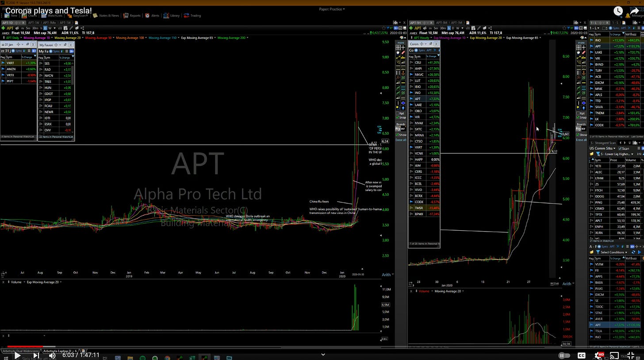Image resolution: width=644 pixels, height=360 pixels.
Task: Exit fullscreen mode
Action: [631, 355]
